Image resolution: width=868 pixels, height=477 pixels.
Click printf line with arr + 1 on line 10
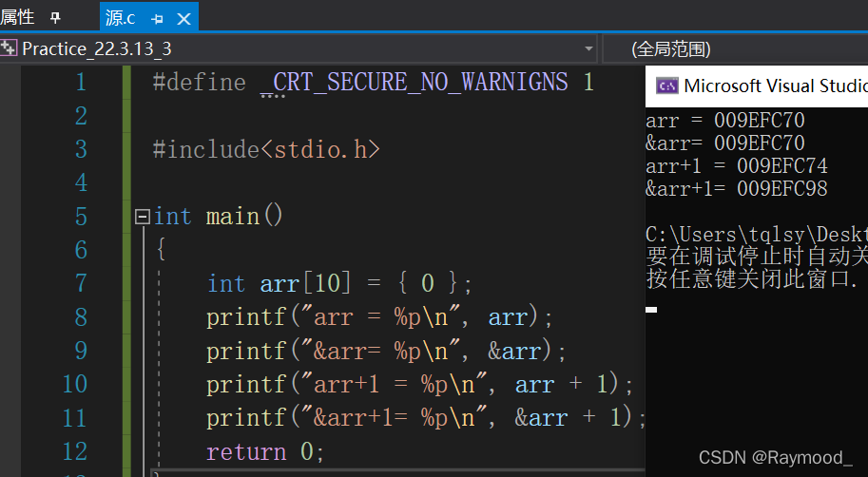coord(419,385)
